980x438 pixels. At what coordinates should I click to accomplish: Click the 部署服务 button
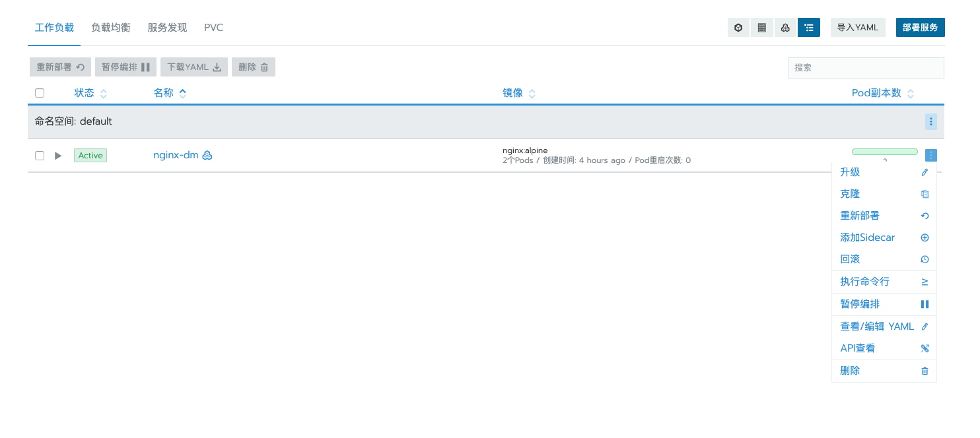tap(920, 27)
